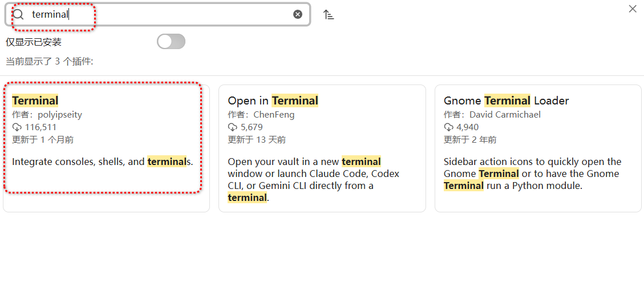
Task: Toggle the 仅显示已安装 switch
Action: pyautogui.click(x=171, y=42)
